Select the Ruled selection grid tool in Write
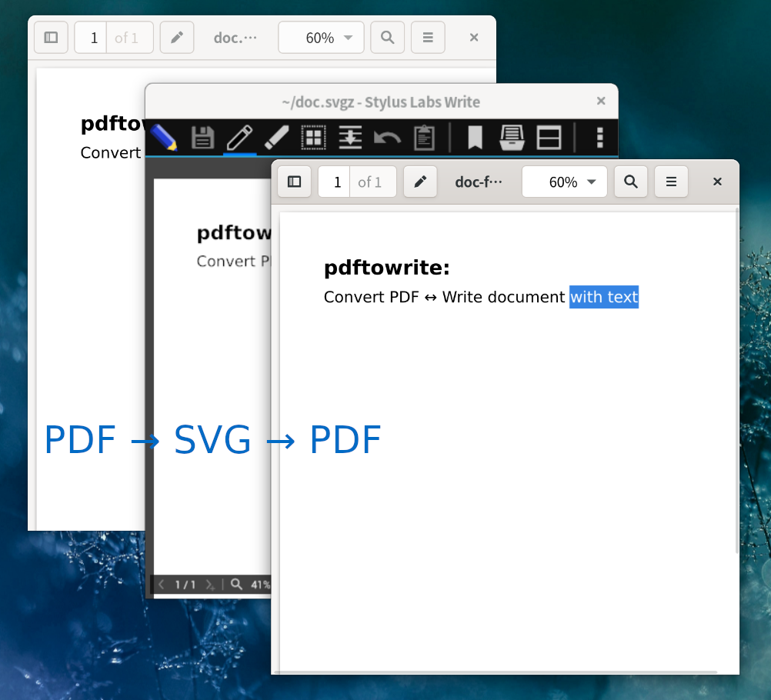This screenshot has width=771, height=700. click(x=313, y=137)
